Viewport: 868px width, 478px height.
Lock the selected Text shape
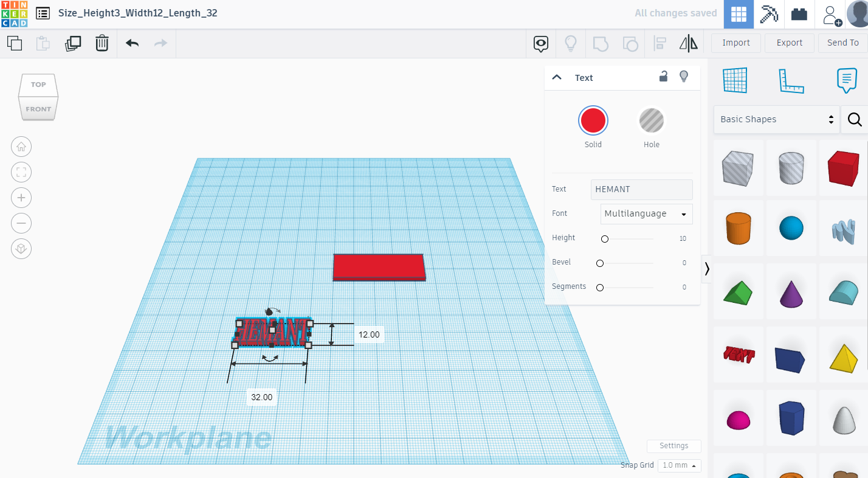(x=663, y=77)
